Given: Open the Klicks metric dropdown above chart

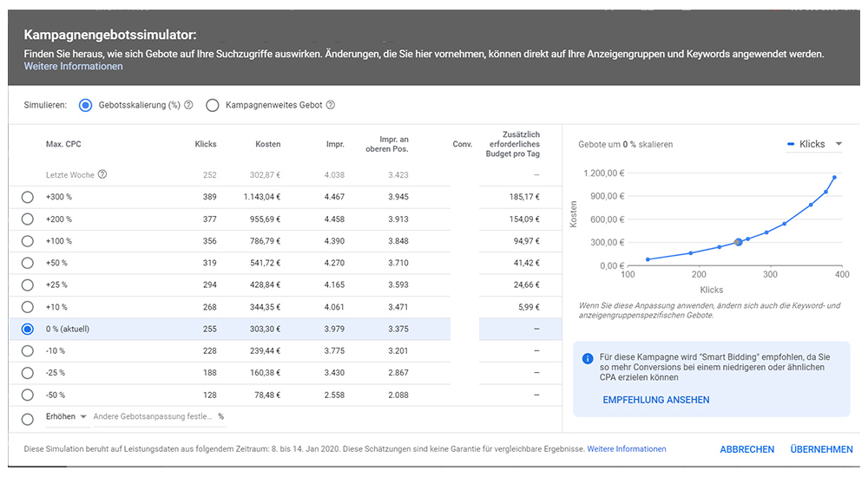Looking at the screenshot, I should point(814,144).
